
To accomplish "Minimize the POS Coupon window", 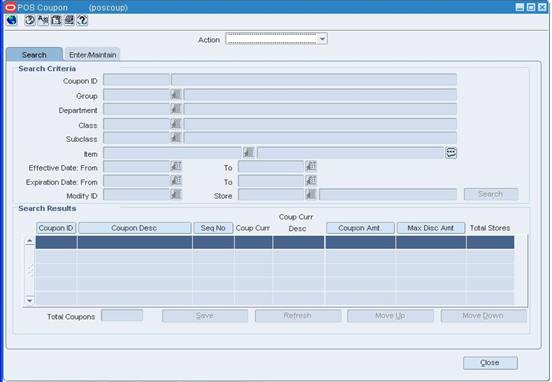I will click(520, 7).
